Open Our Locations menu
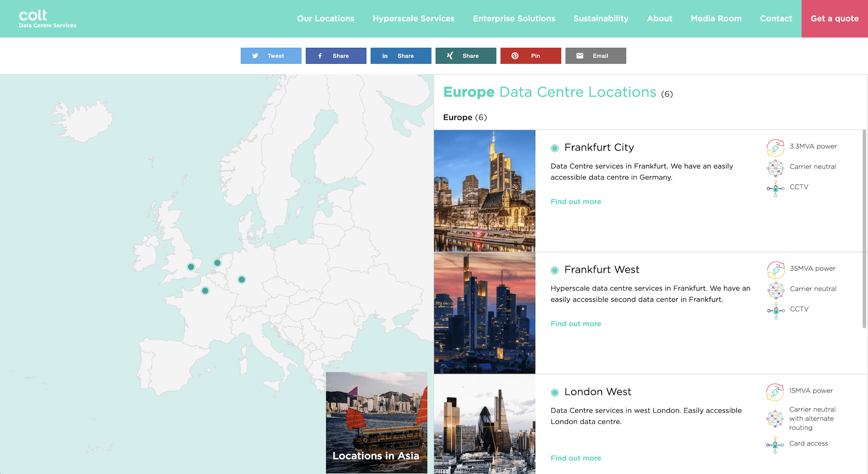Image resolution: width=868 pixels, height=474 pixels. coord(325,19)
